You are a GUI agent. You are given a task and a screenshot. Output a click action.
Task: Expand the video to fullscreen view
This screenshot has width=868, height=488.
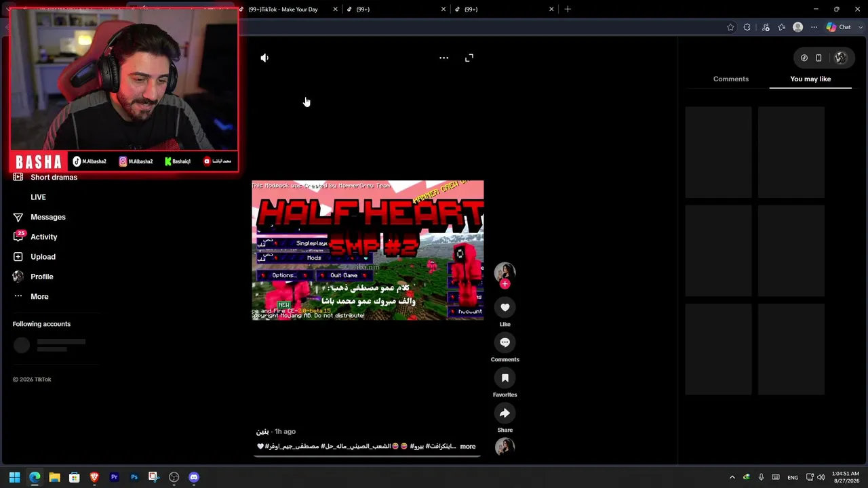[x=469, y=58]
